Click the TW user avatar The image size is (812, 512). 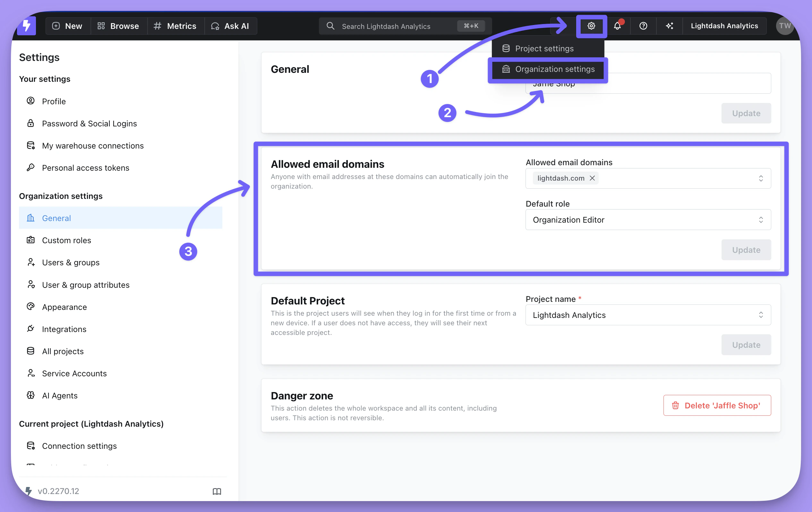[784, 26]
